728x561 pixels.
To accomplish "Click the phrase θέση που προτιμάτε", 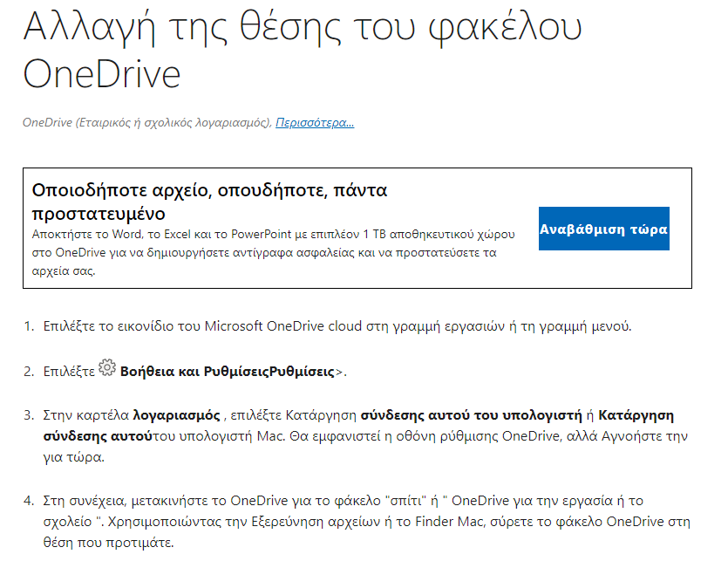I will pyautogui.click(x=108, y=543).
